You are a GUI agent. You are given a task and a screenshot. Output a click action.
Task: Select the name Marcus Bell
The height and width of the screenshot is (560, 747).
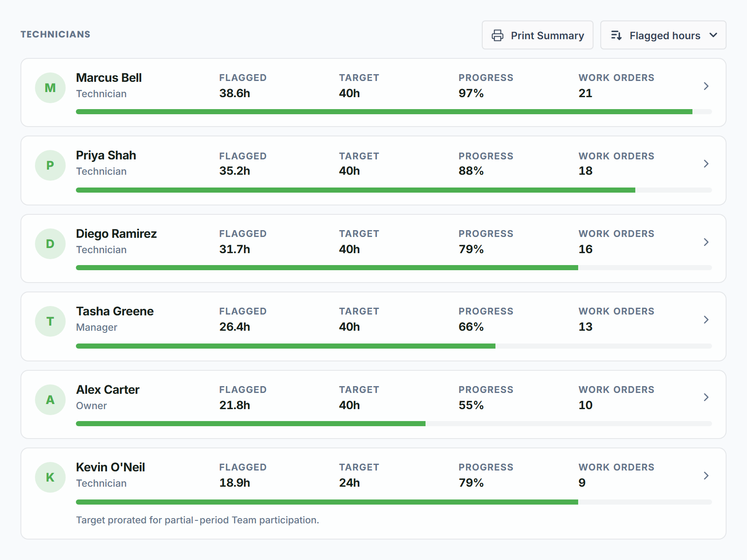coord(109,78)
